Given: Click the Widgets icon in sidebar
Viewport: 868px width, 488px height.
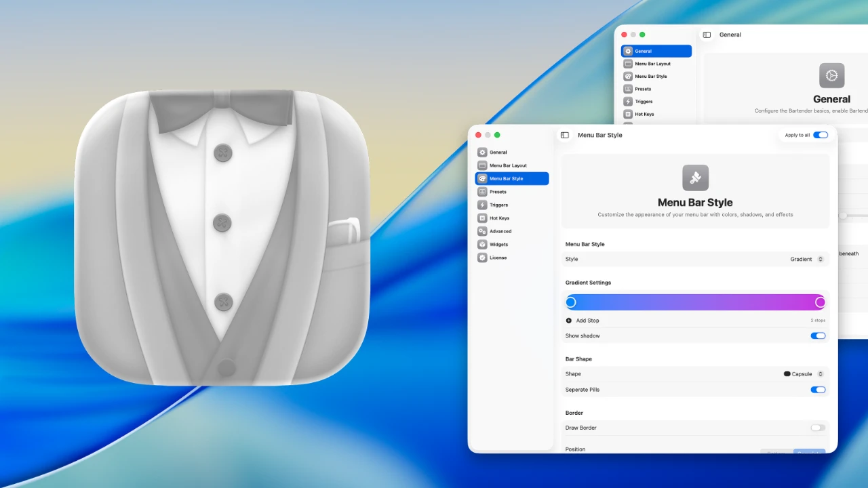Looking at the screenshot, I should [x=482, y=245].
